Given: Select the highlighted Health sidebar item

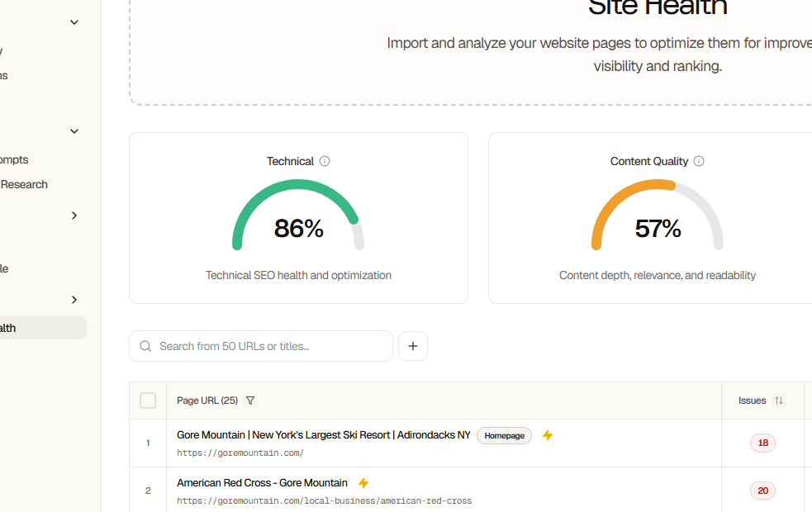Looking at the screenshot, I should click(x=41, y=328).
